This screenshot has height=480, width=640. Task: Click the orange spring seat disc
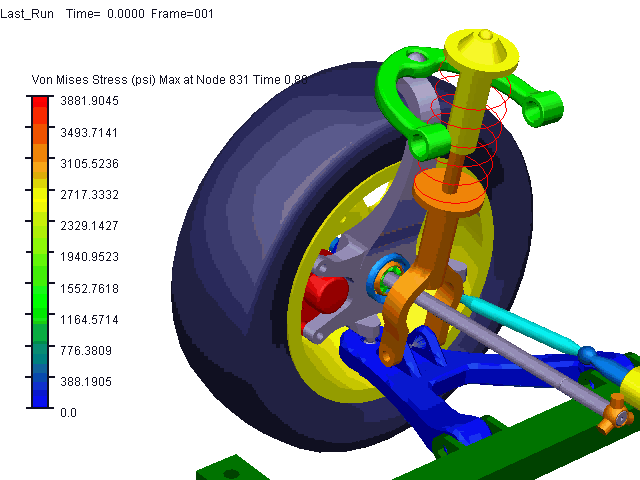445,192
